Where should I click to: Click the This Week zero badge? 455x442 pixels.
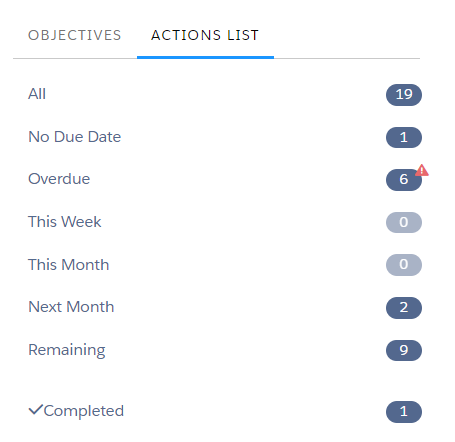pos(404,222)
